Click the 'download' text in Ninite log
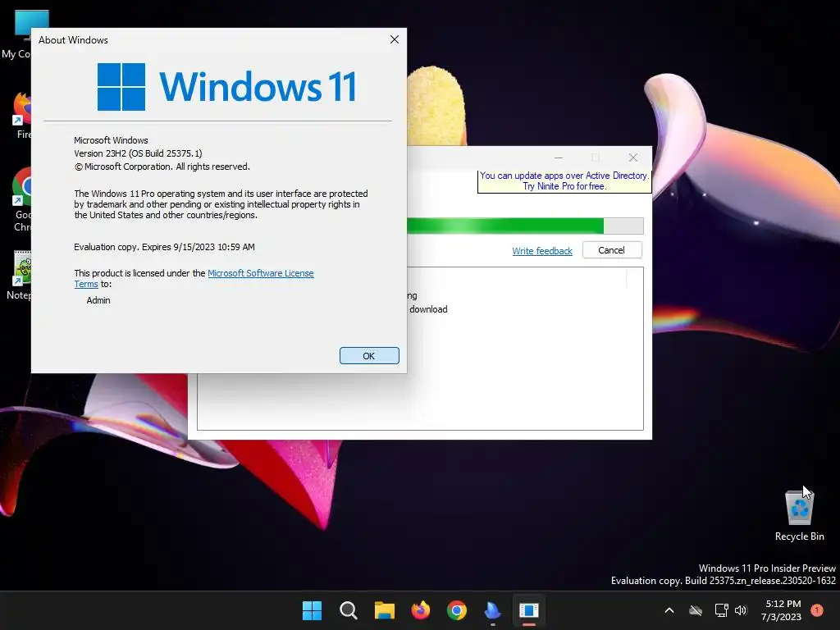Screen dimensions: 840x630 pyautogui.click(x=428, y=309)
